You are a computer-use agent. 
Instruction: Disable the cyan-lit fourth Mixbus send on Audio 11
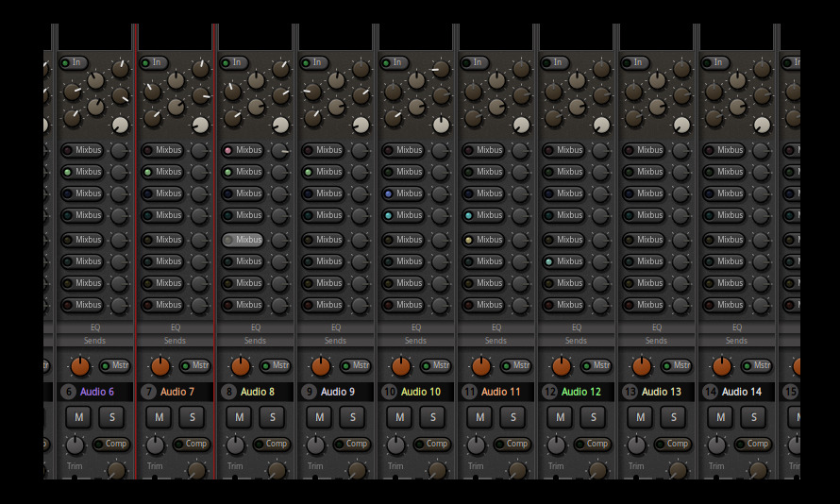pos(483,215)
